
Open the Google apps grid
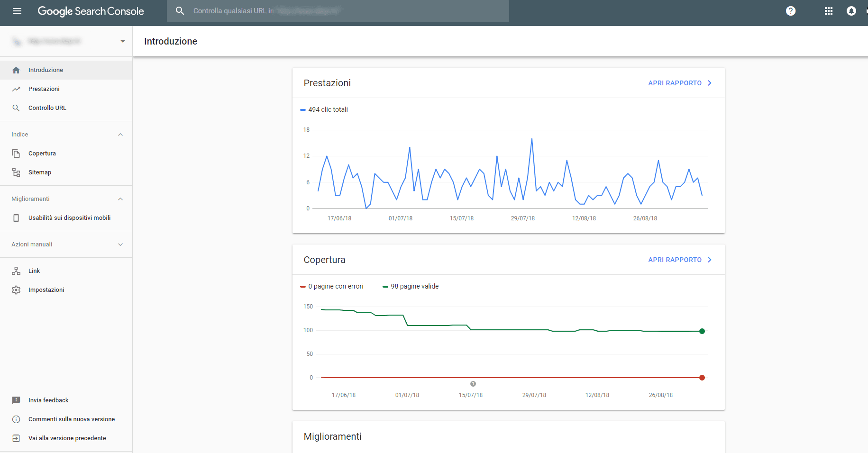pyautogui.click(x=828, y=11)
